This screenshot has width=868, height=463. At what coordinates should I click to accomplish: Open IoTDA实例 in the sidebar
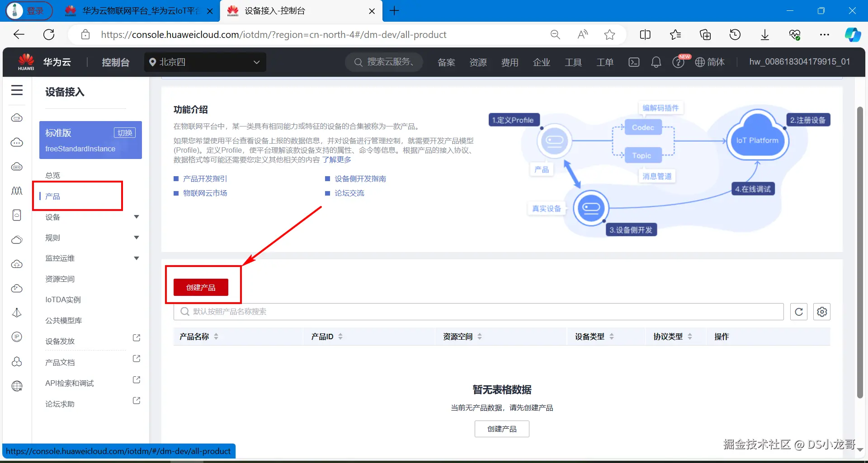coord(63,300)
